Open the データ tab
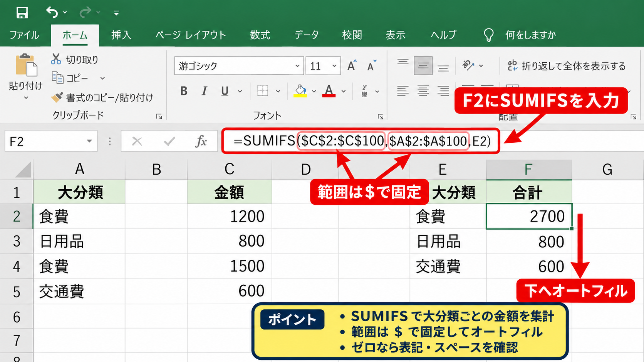Screen dimensions: 644x362 [x=307, y=35]
